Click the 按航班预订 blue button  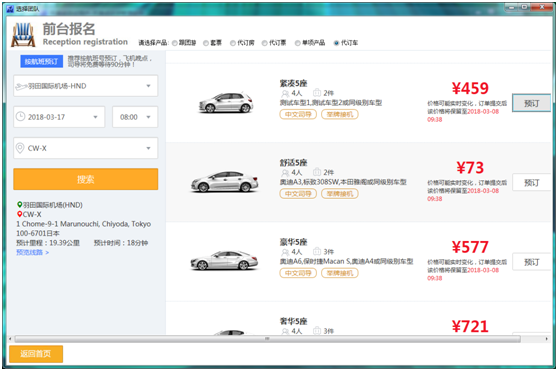tap(42, 61)
